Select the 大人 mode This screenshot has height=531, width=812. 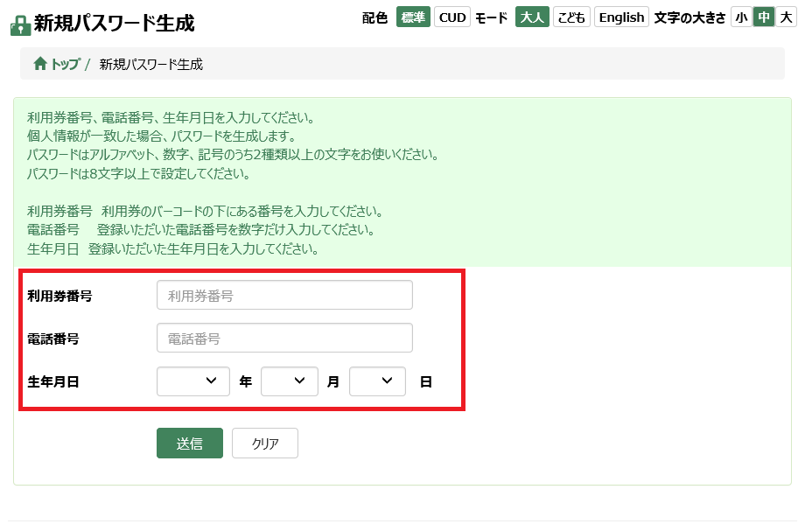pyautogui.click(x=532, y=17)
